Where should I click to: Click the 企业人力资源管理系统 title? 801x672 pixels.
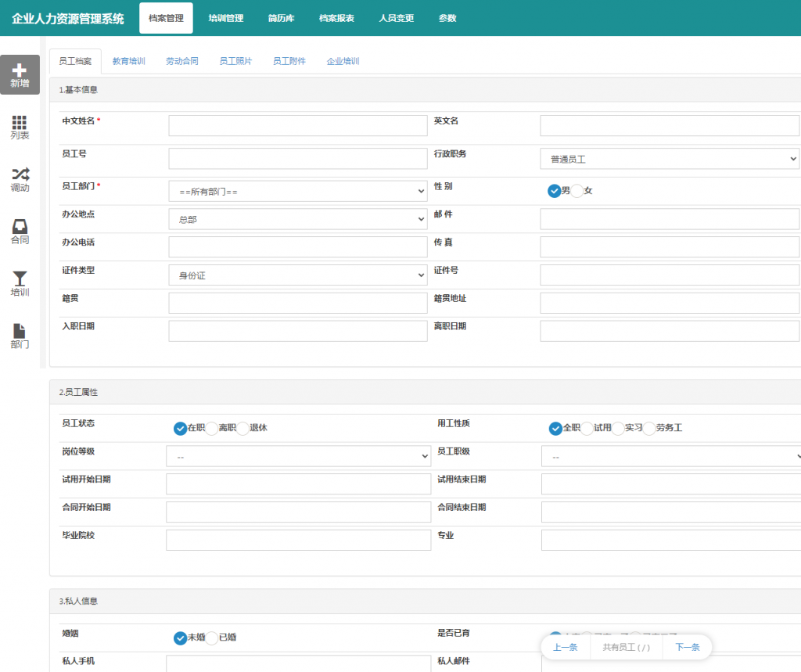tap(68, 19)
